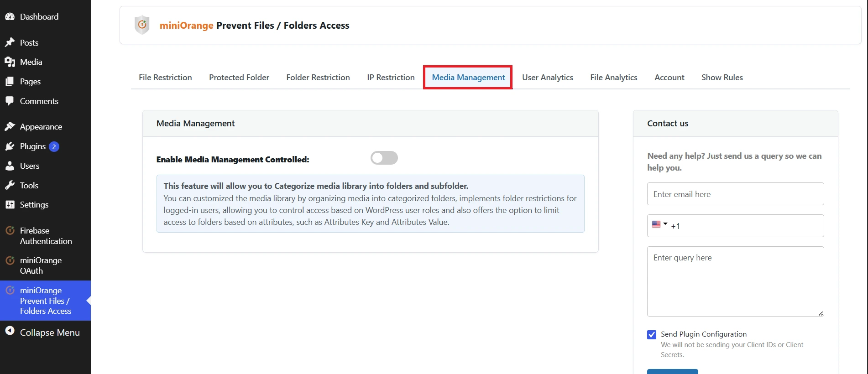Click the phone number field
This screenshot has height=374, width=868.
coord(735,226)
